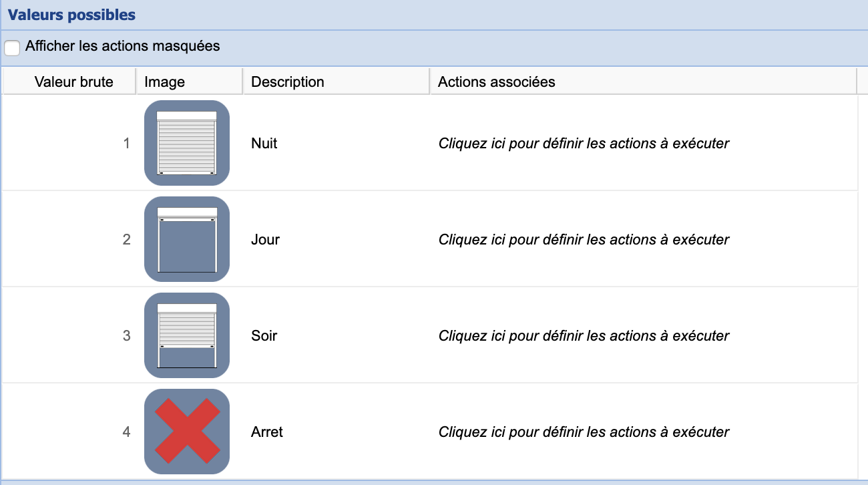868x485 pixels.
Task: Click the Description column header
Action: click(287, 82)
